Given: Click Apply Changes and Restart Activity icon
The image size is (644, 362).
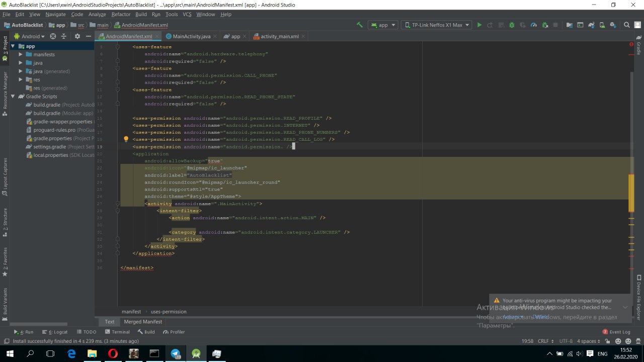Looking at the screenshot, I should [x=490, y=25].
